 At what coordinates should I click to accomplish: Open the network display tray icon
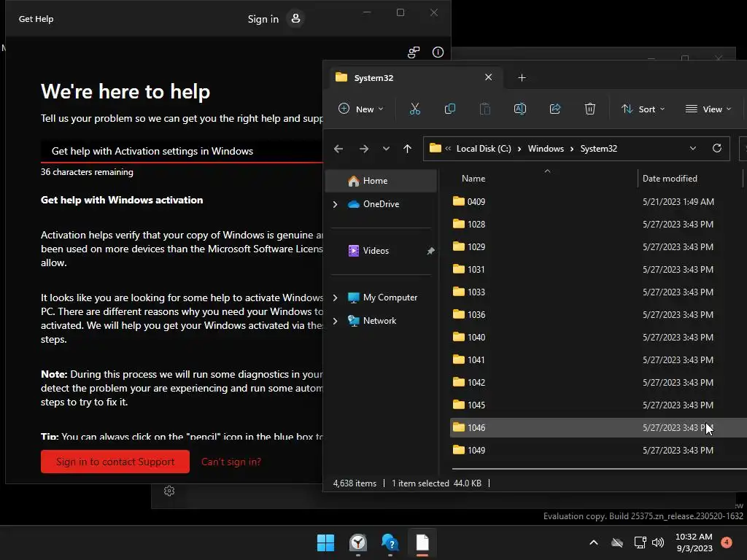click(640, 542)
